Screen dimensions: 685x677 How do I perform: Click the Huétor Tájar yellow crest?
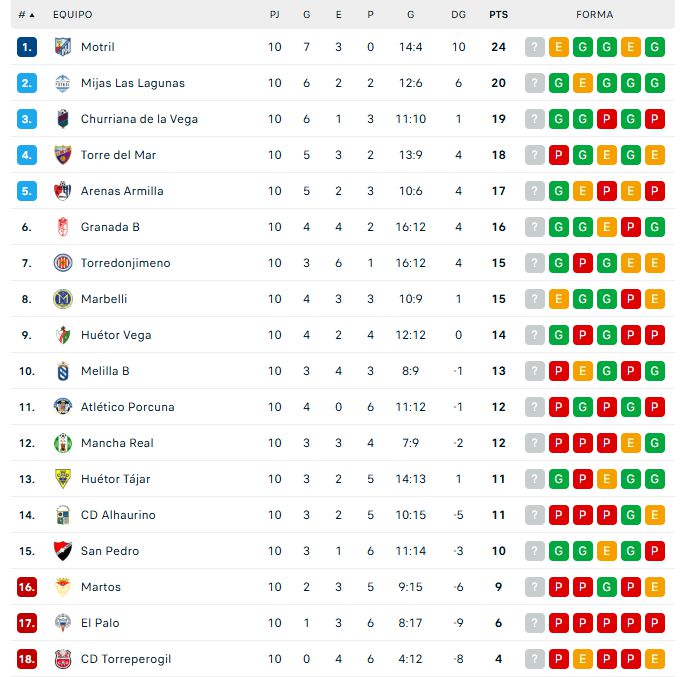pos(62,479)
